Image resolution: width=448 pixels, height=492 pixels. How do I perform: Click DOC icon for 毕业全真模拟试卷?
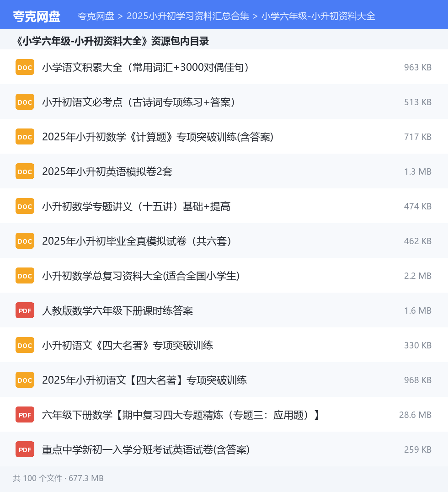[25, 241]
